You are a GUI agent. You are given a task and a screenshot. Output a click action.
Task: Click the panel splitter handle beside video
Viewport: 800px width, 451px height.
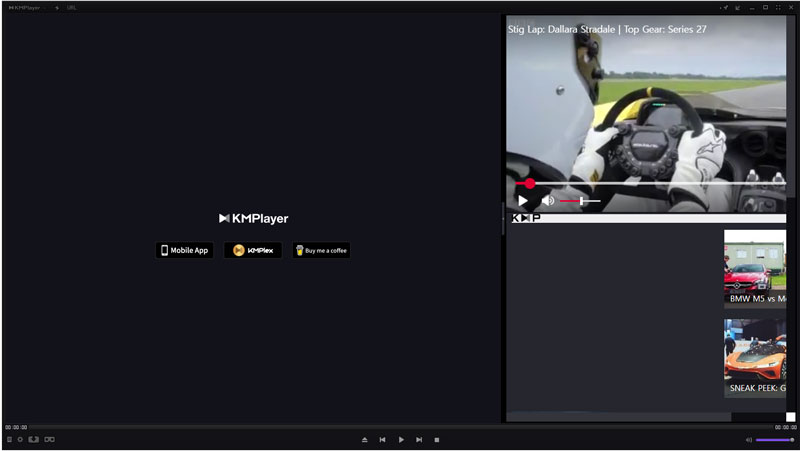(503, 218)
